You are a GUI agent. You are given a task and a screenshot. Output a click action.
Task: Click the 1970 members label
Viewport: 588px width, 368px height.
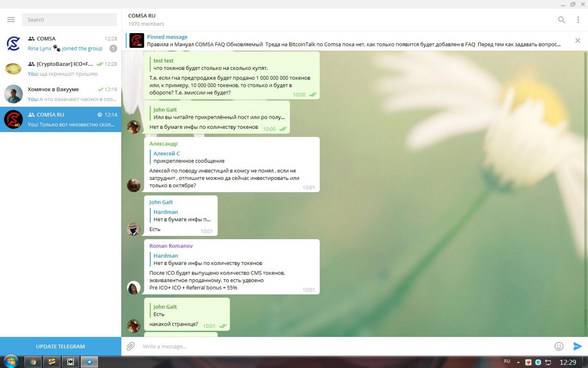pos(146,24)
